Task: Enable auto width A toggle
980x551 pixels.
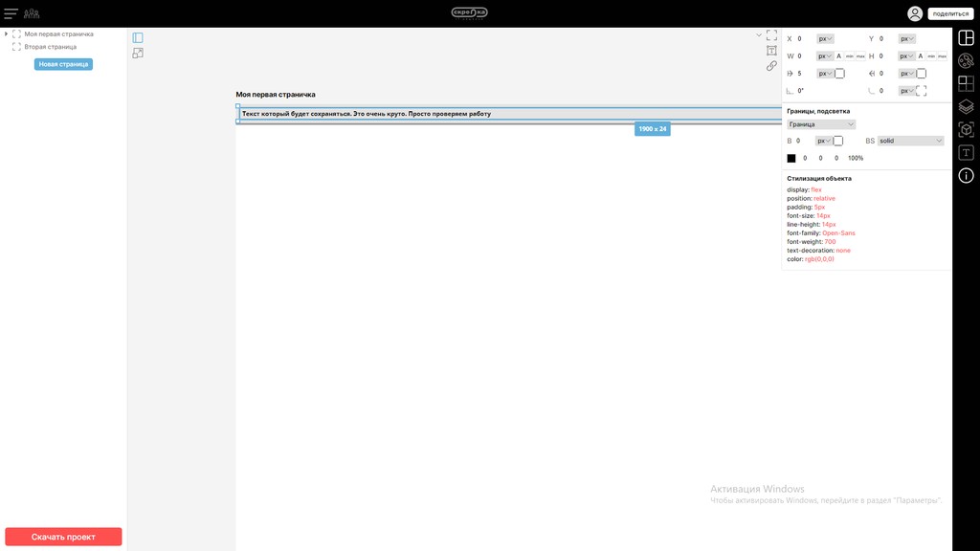Action: tap(838, 56)
